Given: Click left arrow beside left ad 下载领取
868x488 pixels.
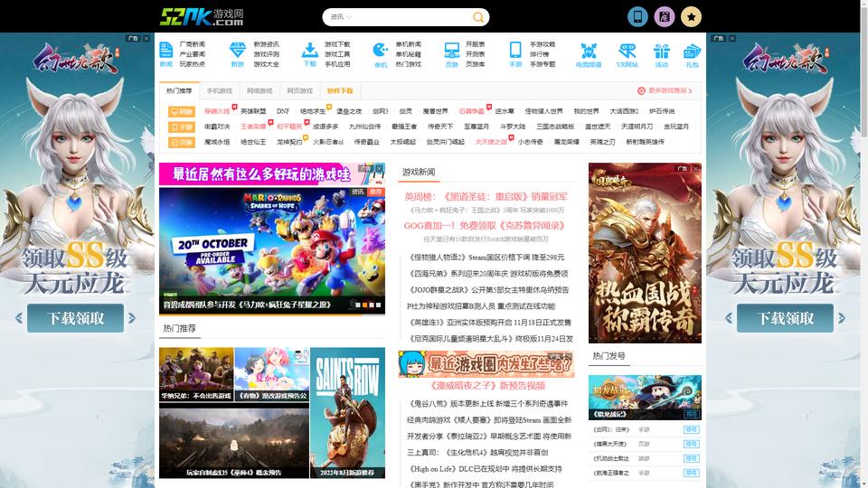Looking at the screenshot, I should (19, 318).
